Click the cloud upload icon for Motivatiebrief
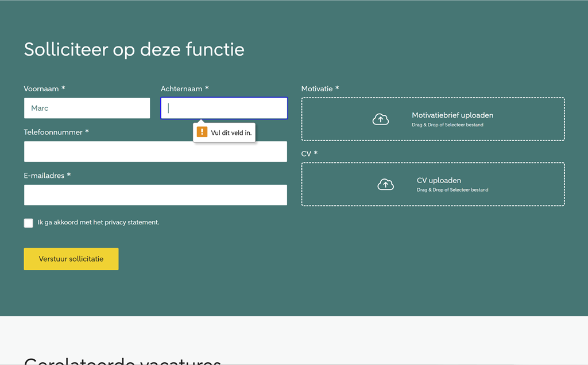This screenshot has width=588, height=365. pos(381,119)
